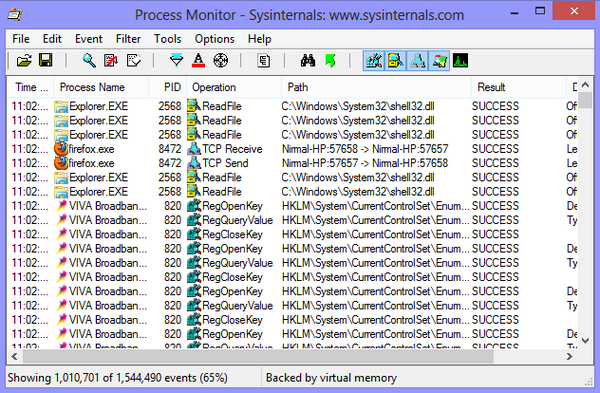Click first RegCloseKey operation text
The height and width of the screenshot is (393, 600).
pos(232,234)
